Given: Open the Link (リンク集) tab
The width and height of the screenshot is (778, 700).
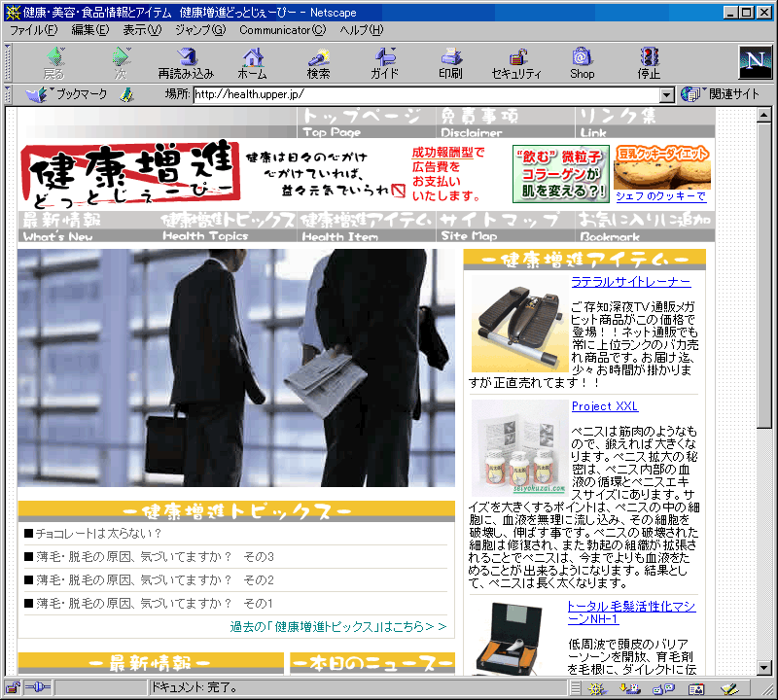Looking at the screenshot, I should (645, 122).
